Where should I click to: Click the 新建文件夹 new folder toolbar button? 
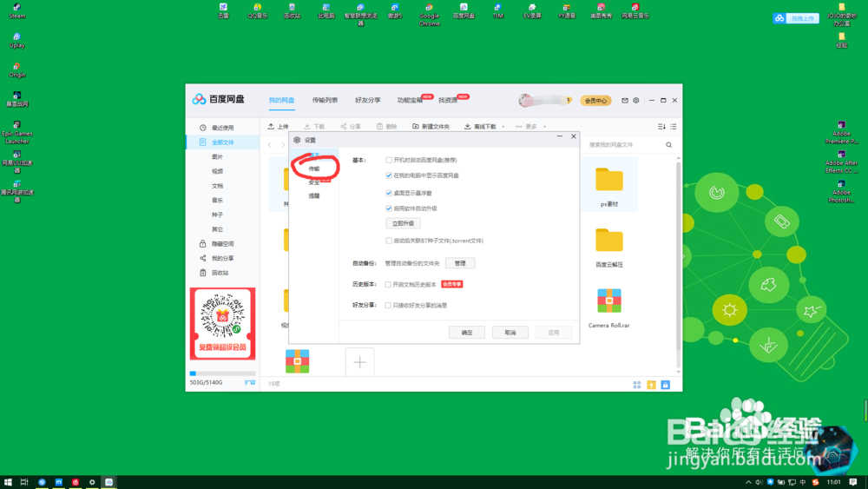click(x=431, y=126)
